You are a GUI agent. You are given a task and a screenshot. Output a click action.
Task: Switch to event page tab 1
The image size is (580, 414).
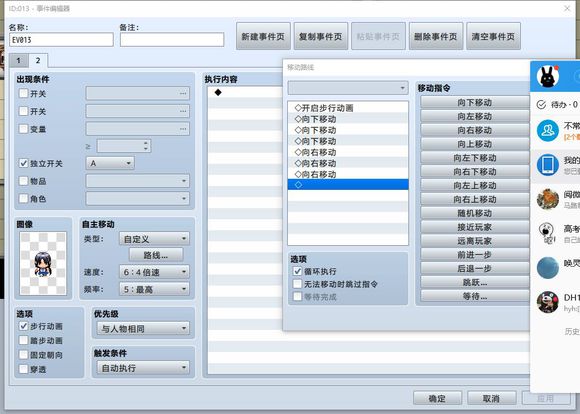[18, 60]
